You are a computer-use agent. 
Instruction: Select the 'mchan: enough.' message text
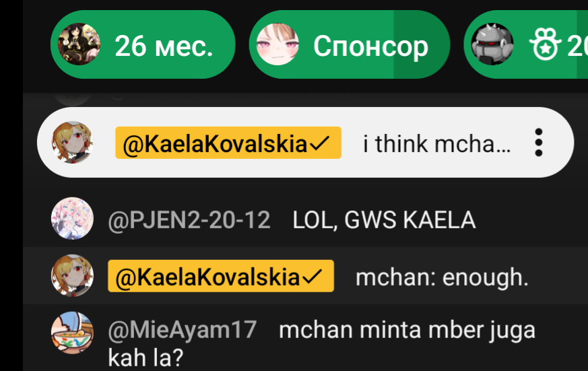442,277
